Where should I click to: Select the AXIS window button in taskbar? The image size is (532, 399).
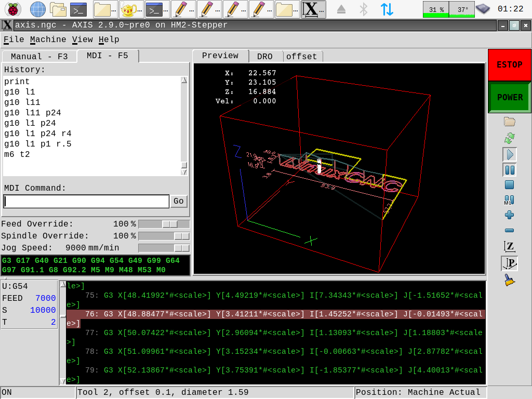click(x=313, y=9)
